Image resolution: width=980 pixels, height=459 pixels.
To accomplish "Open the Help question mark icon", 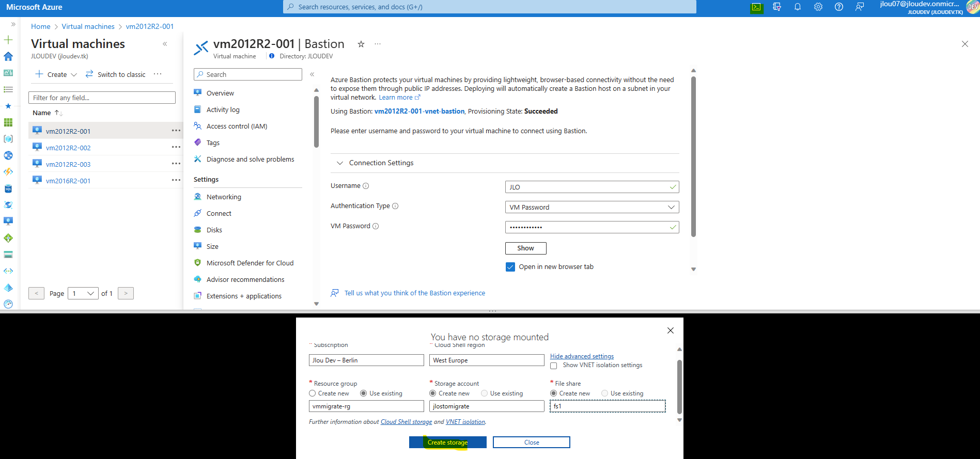I will pyautogui.click(x=839, y=7).
